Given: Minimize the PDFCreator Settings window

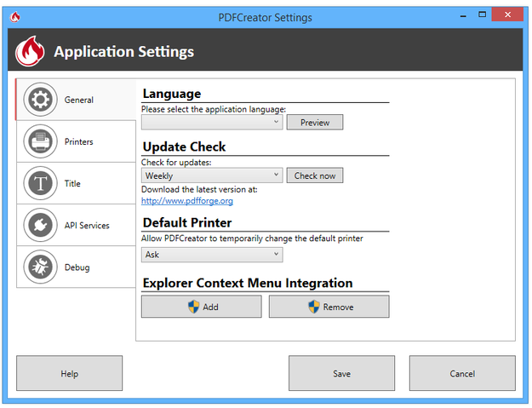Looking at the screenshot, I should (463, 15).
